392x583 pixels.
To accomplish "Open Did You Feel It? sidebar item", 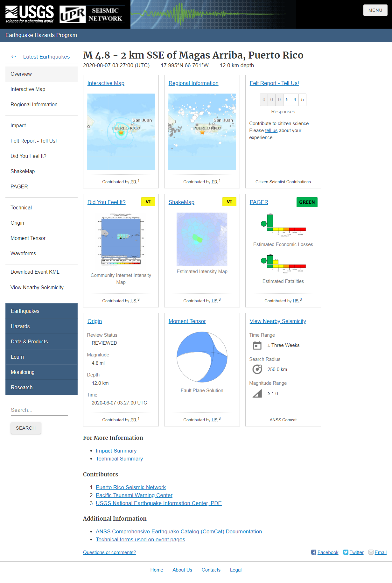I will 41,156.
